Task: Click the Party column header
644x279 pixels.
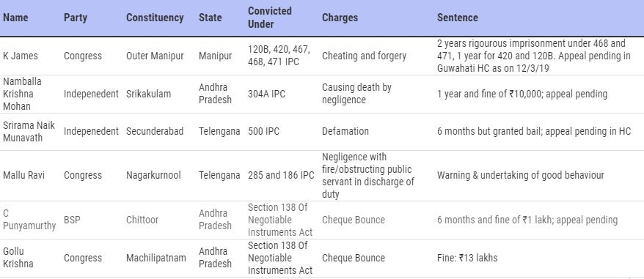Action: [75, 18]
